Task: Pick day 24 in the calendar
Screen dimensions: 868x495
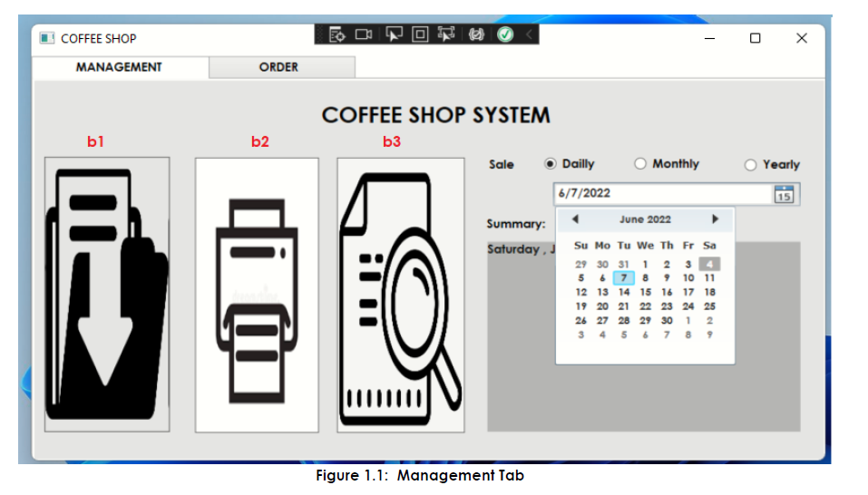Action: [x=688, y=306]
